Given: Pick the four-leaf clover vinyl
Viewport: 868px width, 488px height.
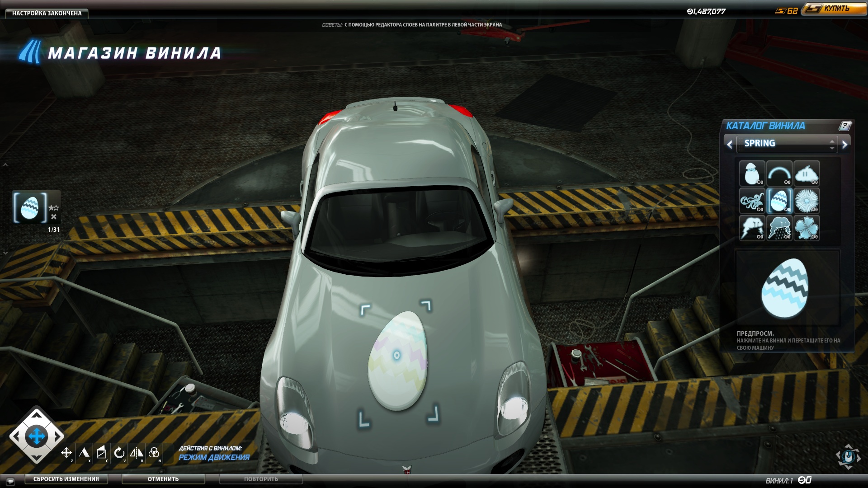Looking at the screenshot, I should 807,228.
